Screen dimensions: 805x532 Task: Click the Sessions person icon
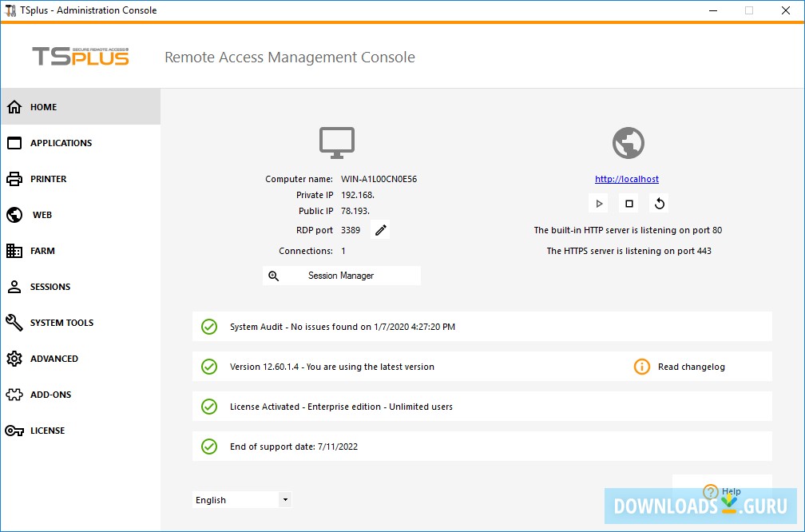(14, 287)
